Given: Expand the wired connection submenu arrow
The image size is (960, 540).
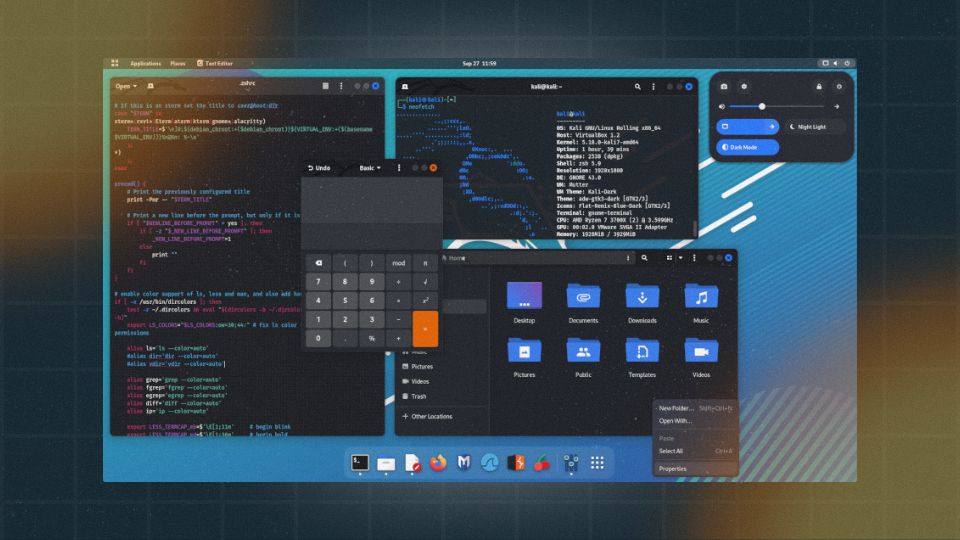Looking at the screenshot, I should click(x=771, y=127).
